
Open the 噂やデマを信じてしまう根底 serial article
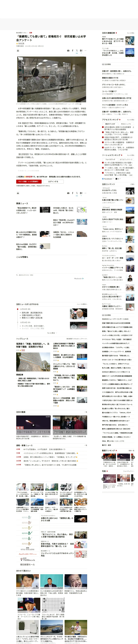[x=113, y=41]
